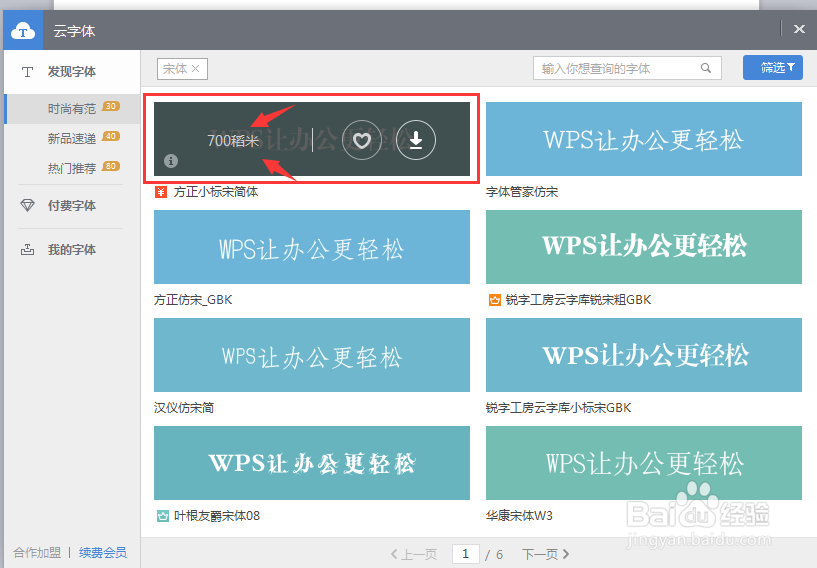The image size is (817, 568).
Task: Click the 锐字工房云字库小标宋GBK font name
Action: [x=559, y=408]
